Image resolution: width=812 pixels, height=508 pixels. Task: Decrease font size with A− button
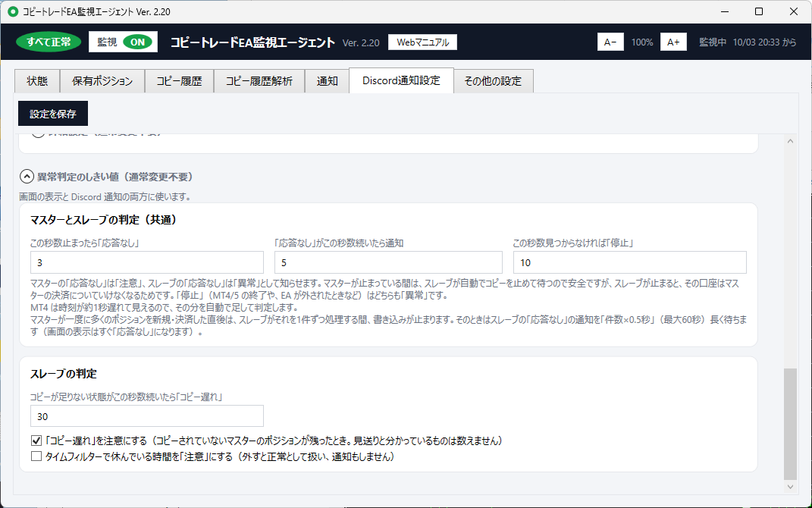coord(610,42)
